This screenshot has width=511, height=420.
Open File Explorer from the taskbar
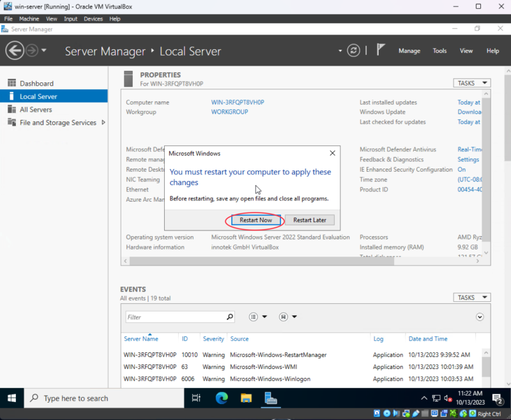[246, 398]
